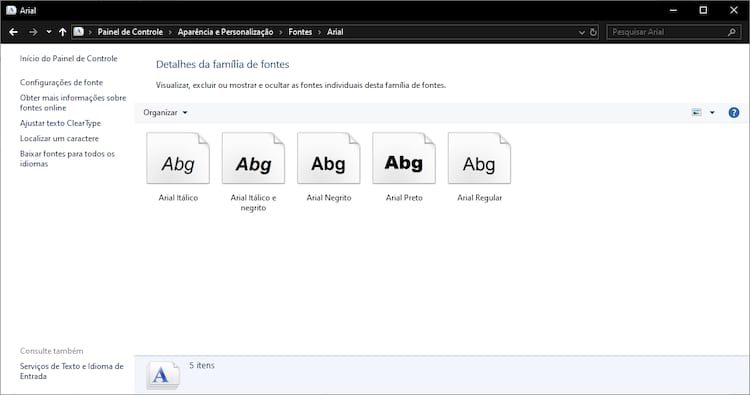
Task: Open the Arial Itálico e negrito font
Action: (x=253, y=158)
